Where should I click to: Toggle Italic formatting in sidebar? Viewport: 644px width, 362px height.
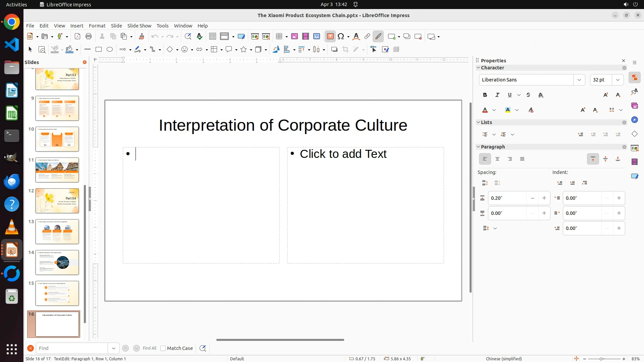click(497, 95)
